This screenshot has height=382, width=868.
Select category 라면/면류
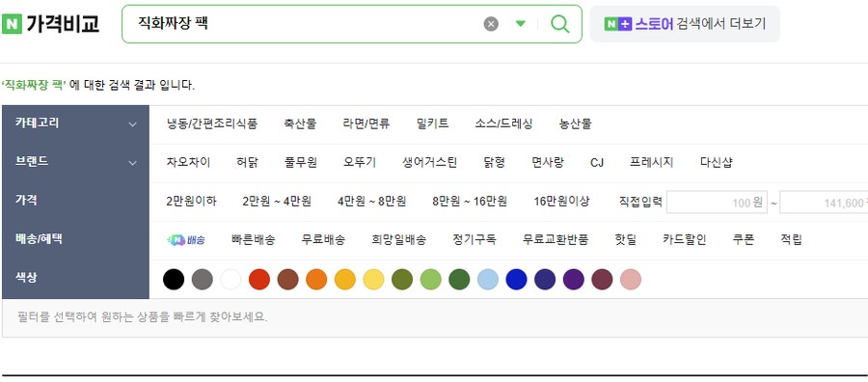click(x=366, y=124)
